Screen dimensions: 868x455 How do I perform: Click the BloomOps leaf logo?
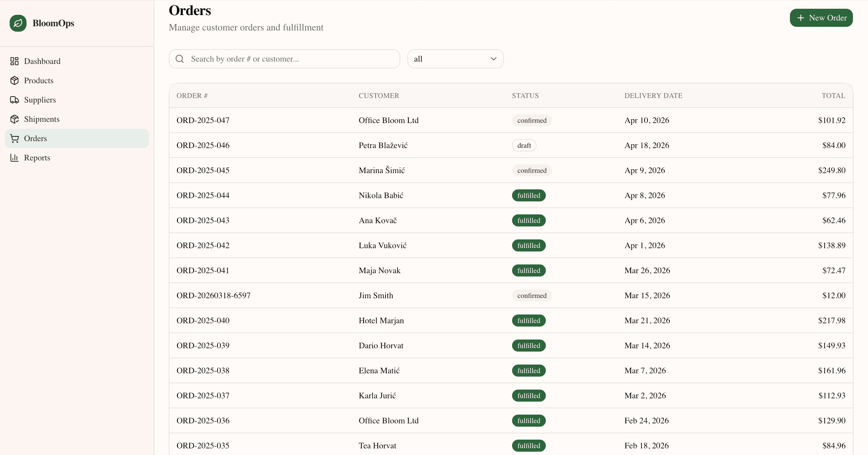18,23
